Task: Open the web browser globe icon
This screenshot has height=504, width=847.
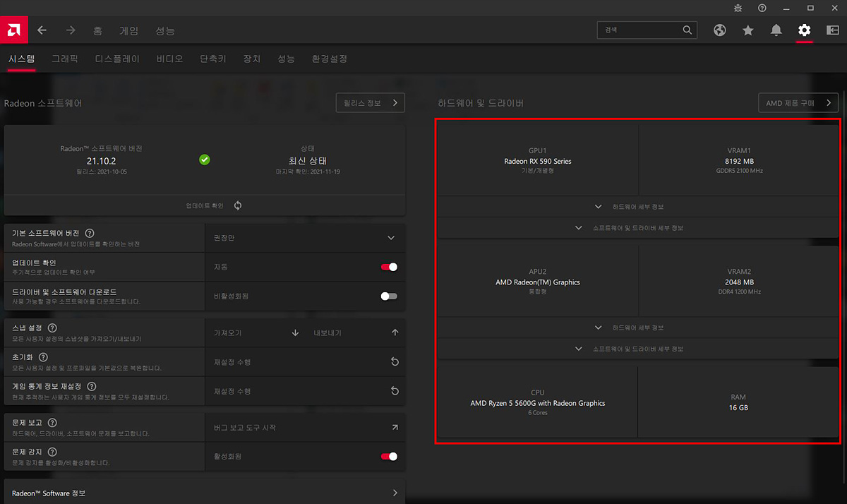Action: tap(720, 30)
